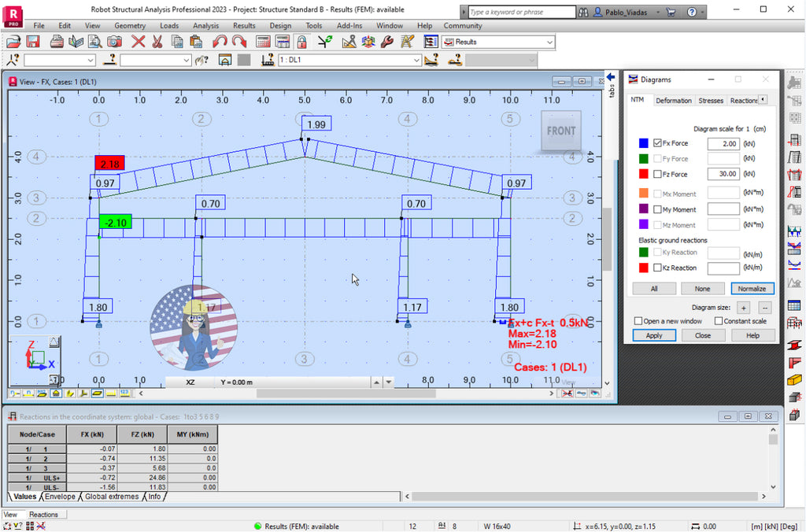Open the Analysis menu
Screen dimensions: 806x532
(205, 25)
